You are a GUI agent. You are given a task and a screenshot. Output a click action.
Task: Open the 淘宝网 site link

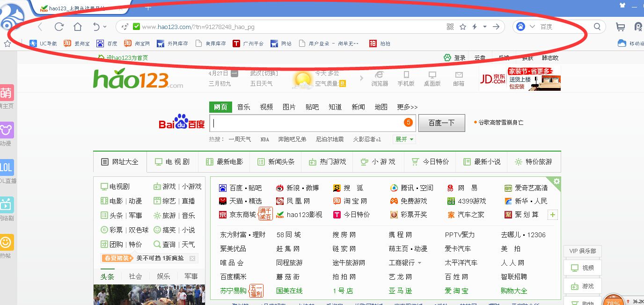click(x=350, y=201)
